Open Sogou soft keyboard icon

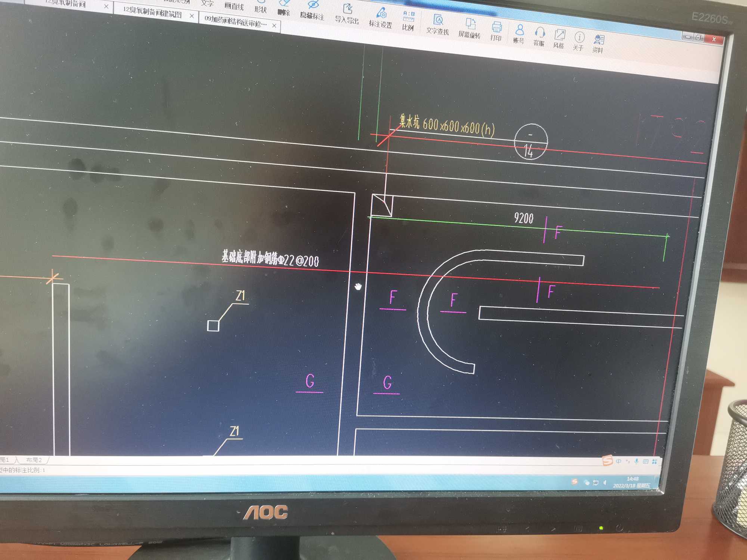coord(645,462)
